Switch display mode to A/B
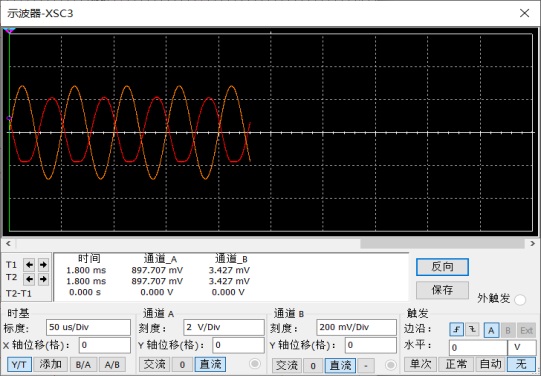541x376 pixels. pos(112,365)
